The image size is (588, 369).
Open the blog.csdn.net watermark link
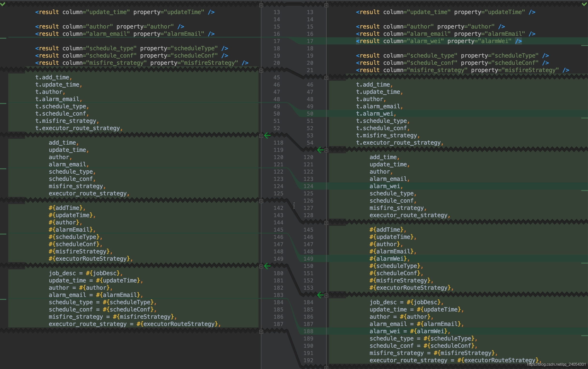point(556,364)
